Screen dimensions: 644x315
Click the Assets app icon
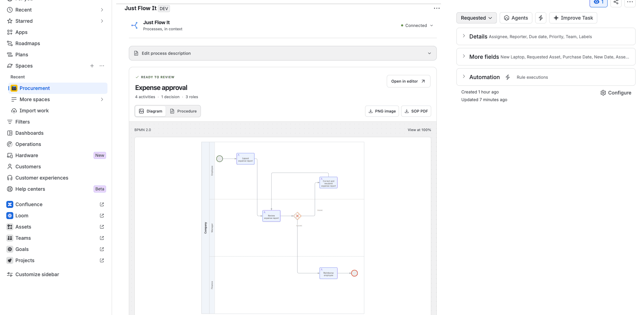pos(10,227)
